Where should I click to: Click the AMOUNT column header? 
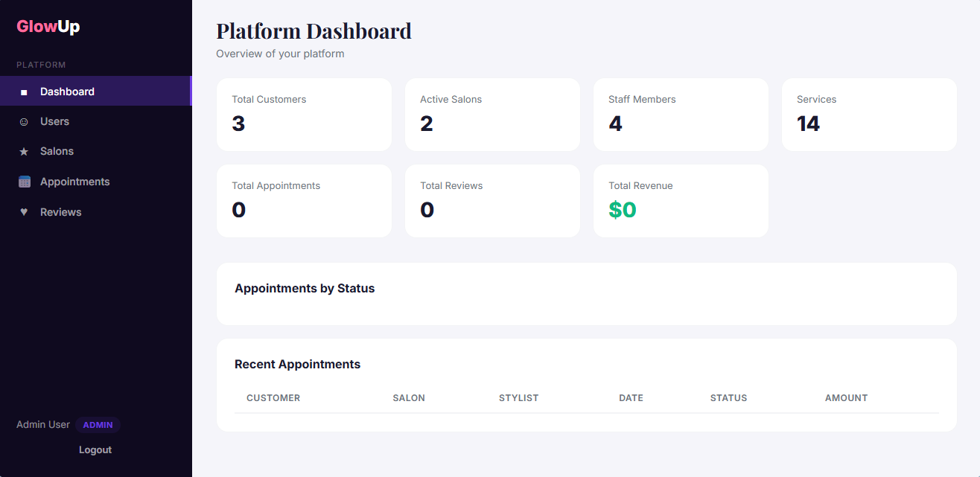coord(846,398)
